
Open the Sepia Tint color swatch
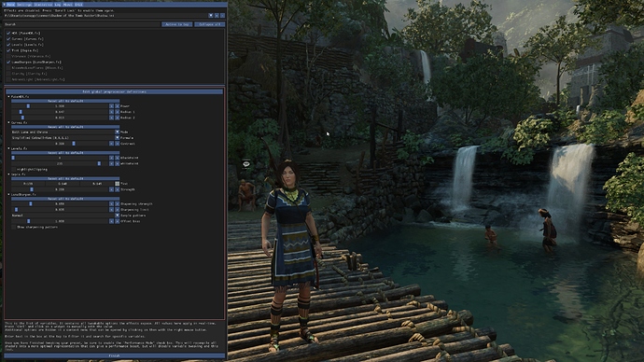pos(117,184)
